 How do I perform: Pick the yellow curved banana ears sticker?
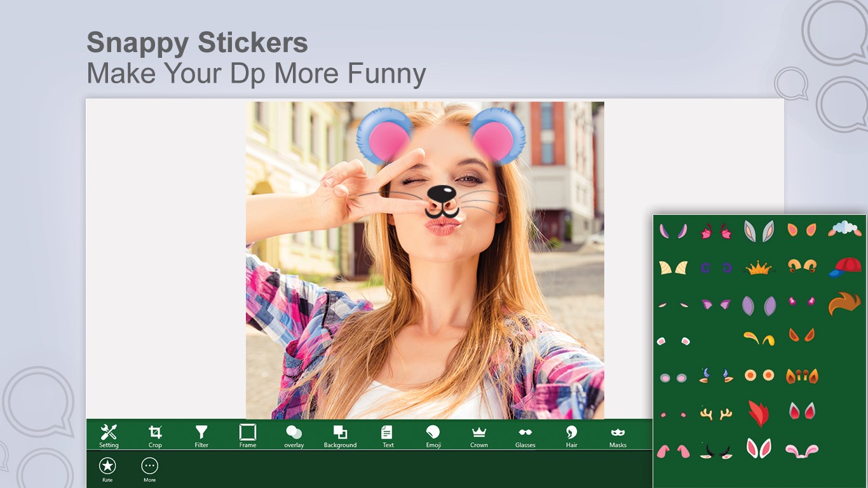tap(759, 338)
